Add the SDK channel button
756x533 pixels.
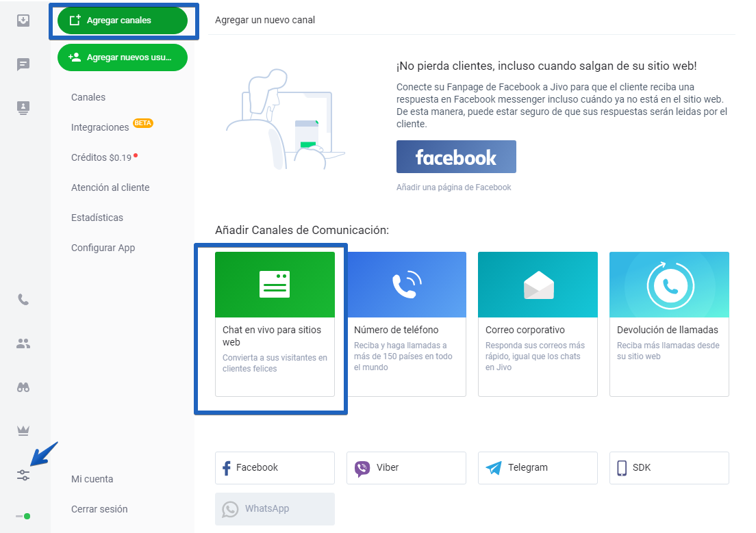pos(669,468)
